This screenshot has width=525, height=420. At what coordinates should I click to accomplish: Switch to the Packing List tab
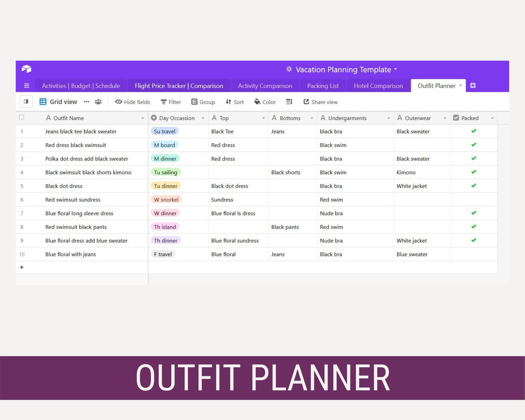tap(322, 86)
